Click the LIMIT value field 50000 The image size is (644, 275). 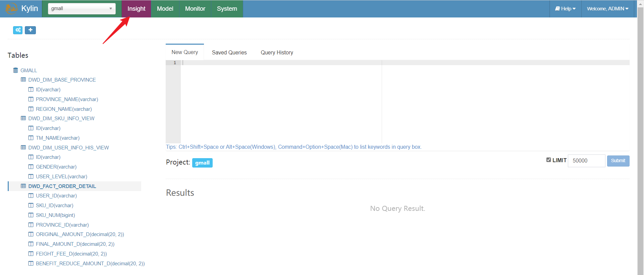tap(586, 161)
